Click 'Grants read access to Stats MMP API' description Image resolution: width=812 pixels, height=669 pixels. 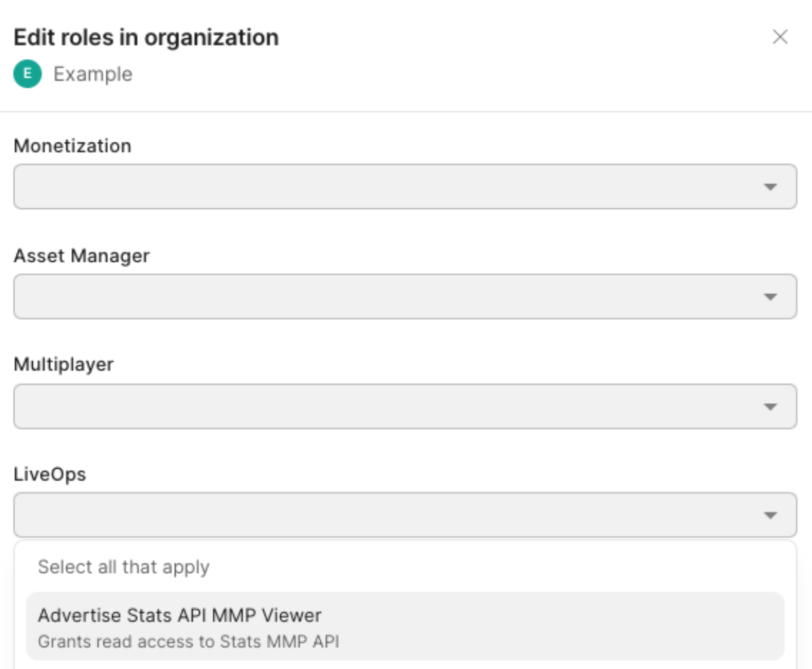click(189, 642)
